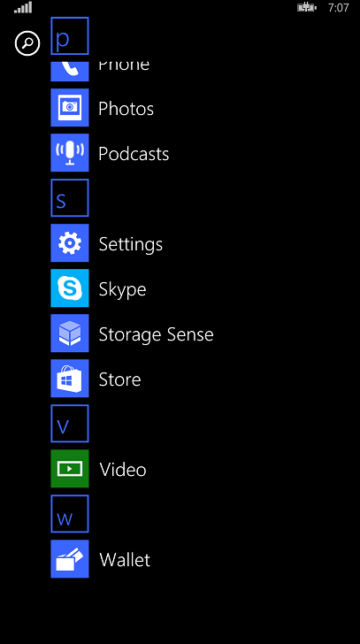Open the letter w jump list header
This screenshot has width=360, height=644.
[x=70, y=514]
